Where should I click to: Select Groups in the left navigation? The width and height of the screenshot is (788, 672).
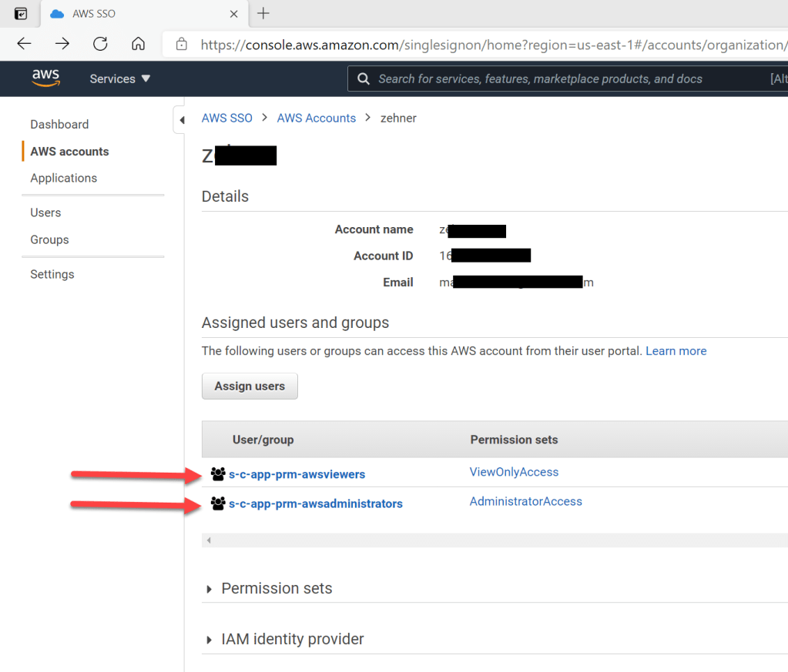[49, 239]
